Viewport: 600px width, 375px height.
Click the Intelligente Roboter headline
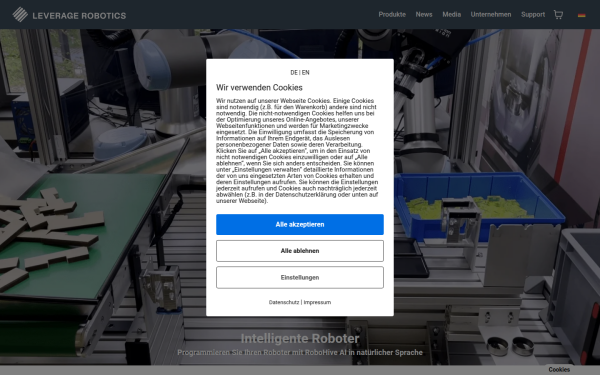tap(300, 339)
